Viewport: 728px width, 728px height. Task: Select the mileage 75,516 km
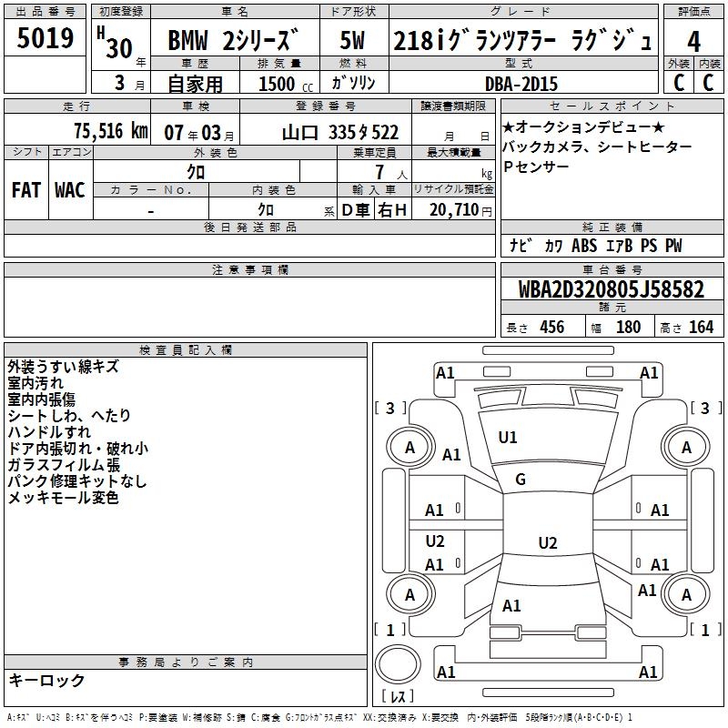click(111, 131)
